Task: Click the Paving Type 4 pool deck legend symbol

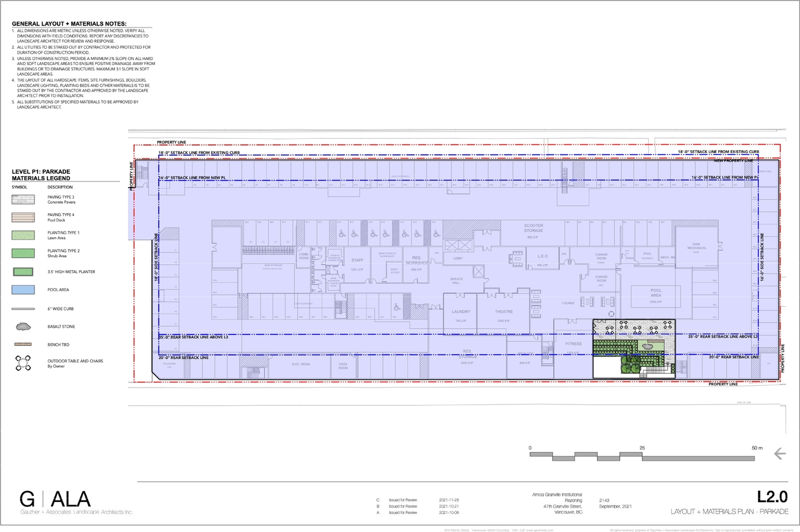Action: coord(24,217)
